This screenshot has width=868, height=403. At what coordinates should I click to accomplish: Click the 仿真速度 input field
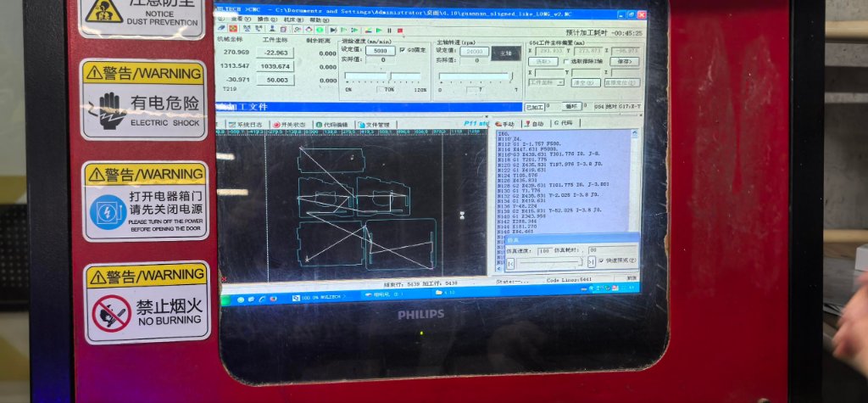(545, 251)
